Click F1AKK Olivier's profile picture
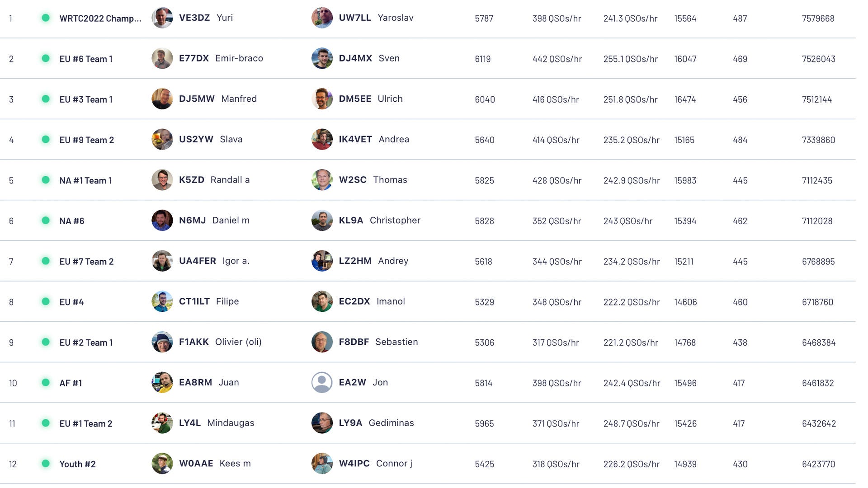Screen dimensions: 868x488 [162, 342]
